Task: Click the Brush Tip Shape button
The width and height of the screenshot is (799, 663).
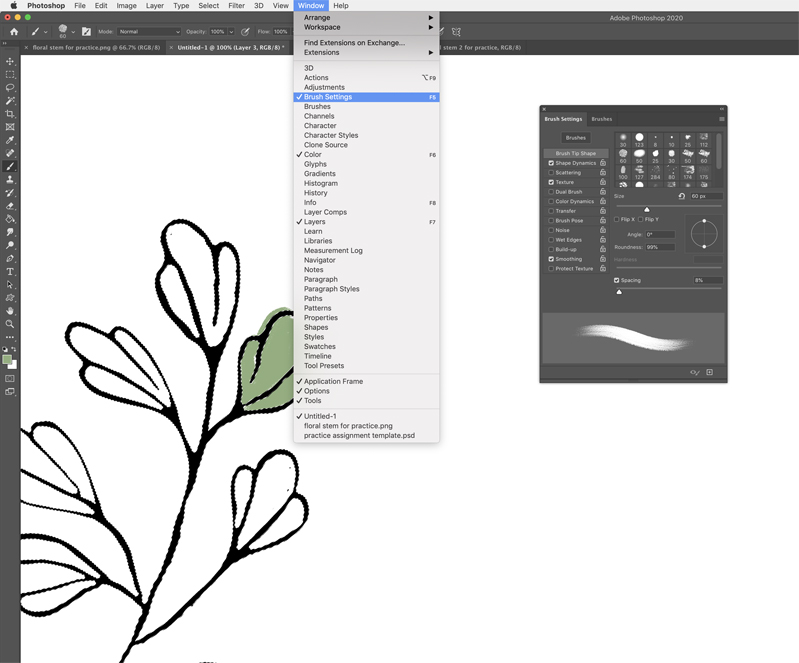Action: pos(575,153)
